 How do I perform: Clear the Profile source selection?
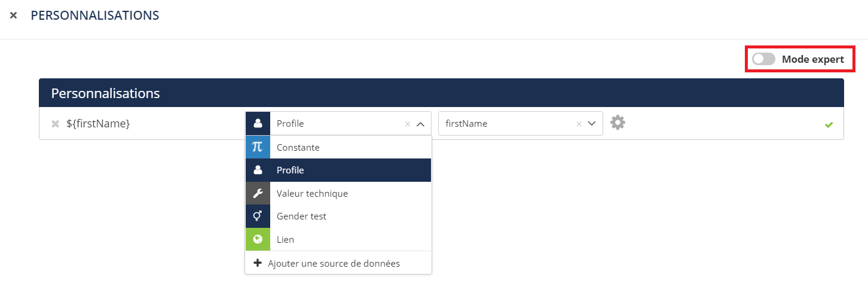pyautogui.click(x=408, y=124)
